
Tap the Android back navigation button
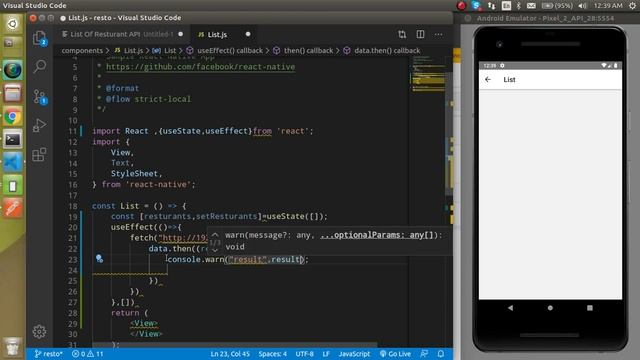click(x=510, y=308)
